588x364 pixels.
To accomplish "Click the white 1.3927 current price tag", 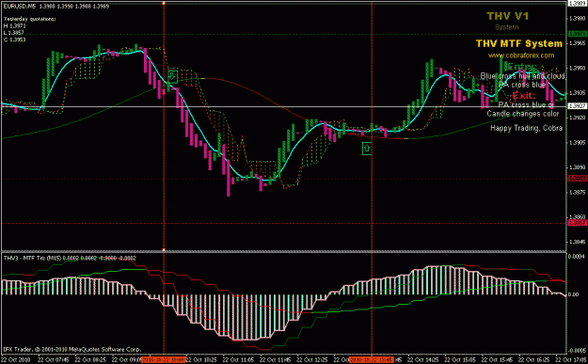I will 578,106.
